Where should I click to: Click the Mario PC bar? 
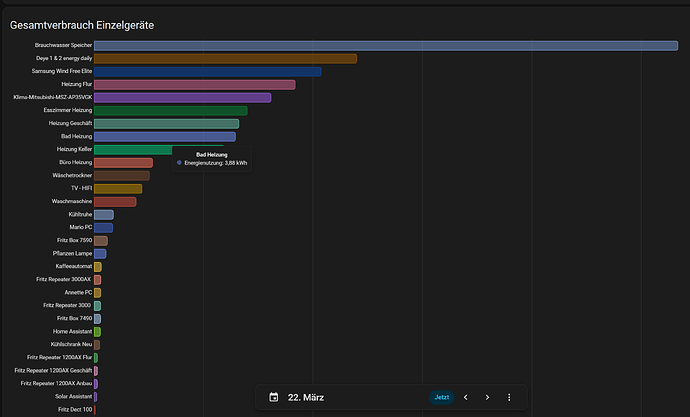(x=103, y=227)
